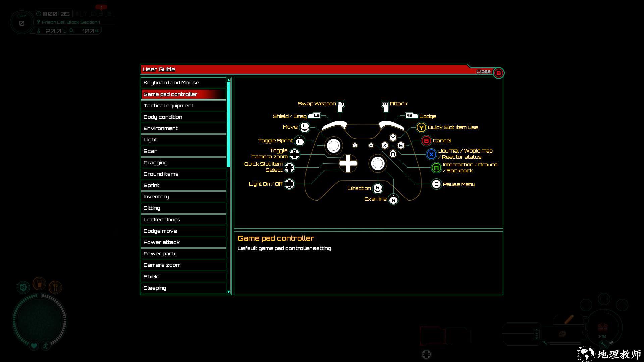This screenshot has width=644, height=362.
Task: Select Tactical equipment in the guide list
Action: [x=183, y=106]
